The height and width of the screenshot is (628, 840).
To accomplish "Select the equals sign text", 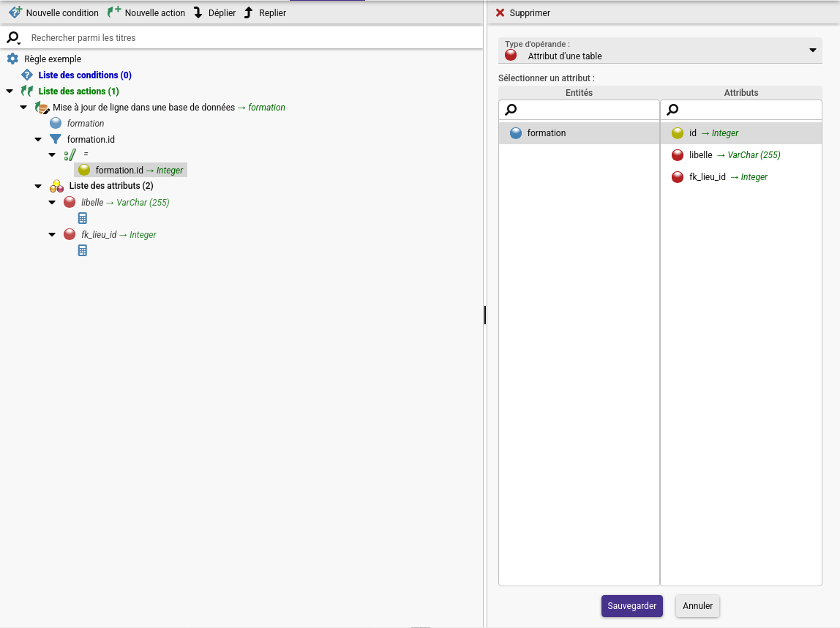I will [x=86, y=154].
